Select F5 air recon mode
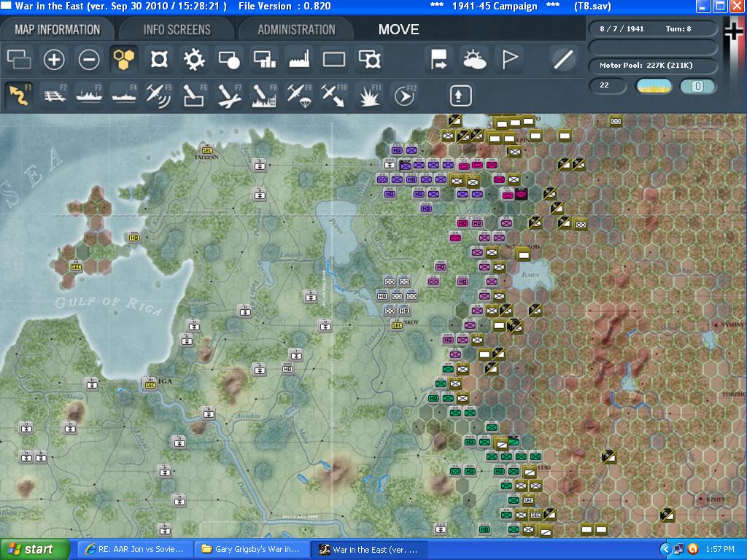Screen dimensions: 747x560 159,95
